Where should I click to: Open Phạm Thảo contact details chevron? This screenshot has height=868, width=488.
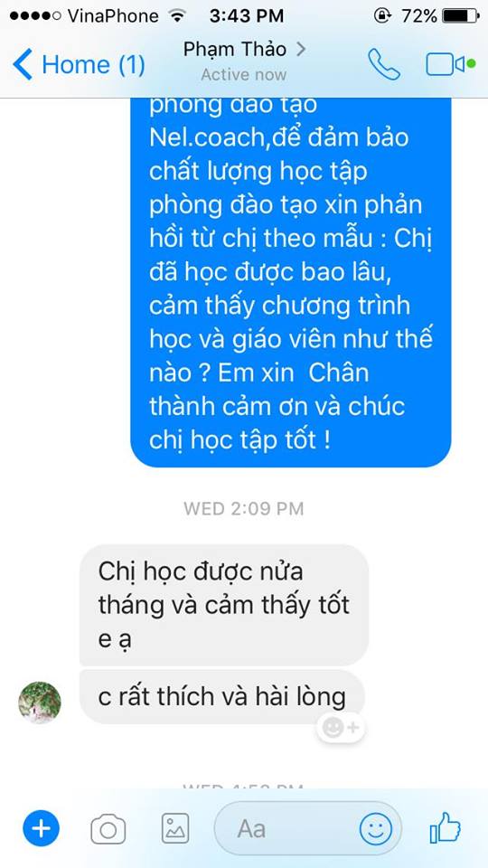click(300, 49)
